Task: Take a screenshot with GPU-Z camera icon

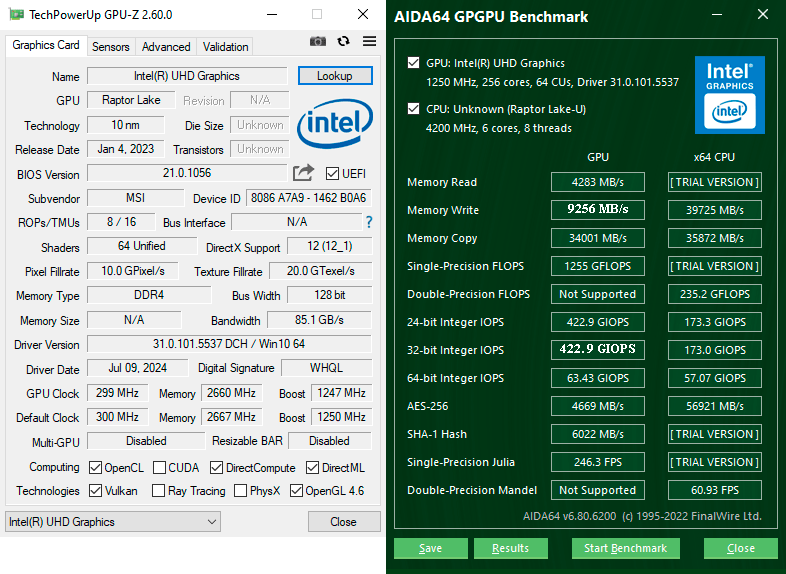Action: click(x=318, y=41)
